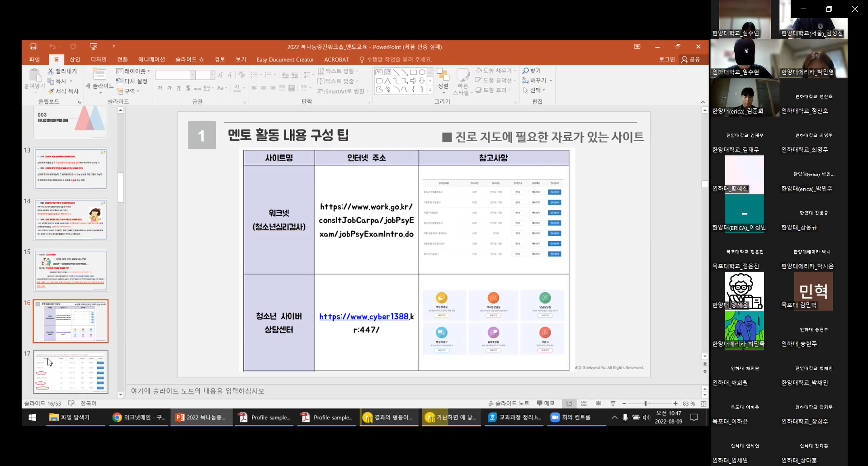This screenshot has height=466, width=868.
Task: Switch to Normal view icon in status bar
Action: coord(569,404)
